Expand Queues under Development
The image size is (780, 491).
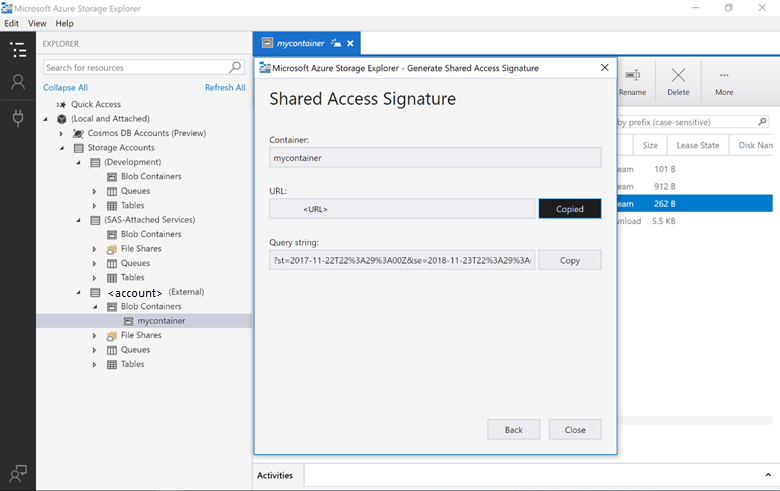tap(95, 191)
